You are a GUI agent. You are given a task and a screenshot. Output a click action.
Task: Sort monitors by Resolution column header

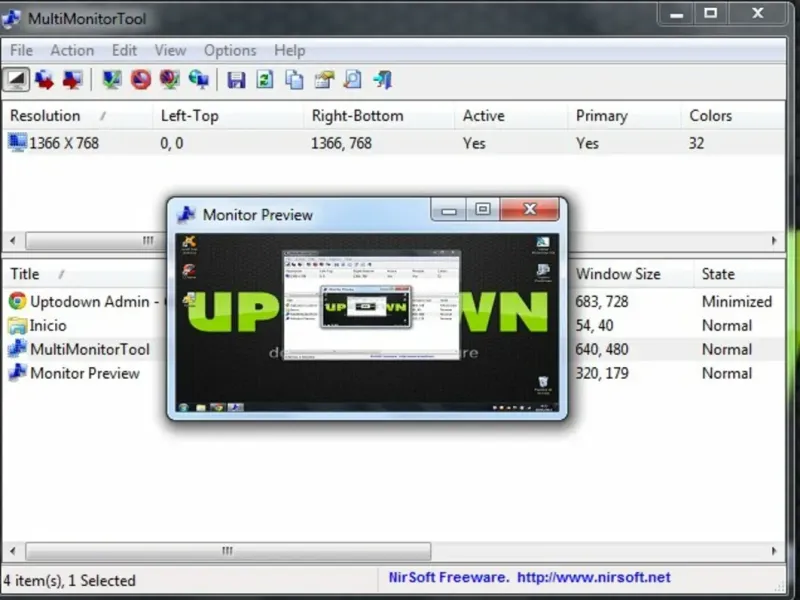(77, 116)
